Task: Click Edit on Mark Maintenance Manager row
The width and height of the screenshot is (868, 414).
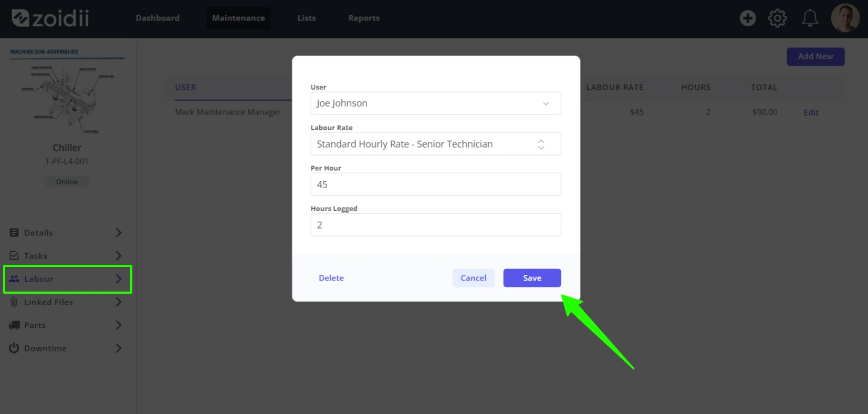Action: click(811, 112)
